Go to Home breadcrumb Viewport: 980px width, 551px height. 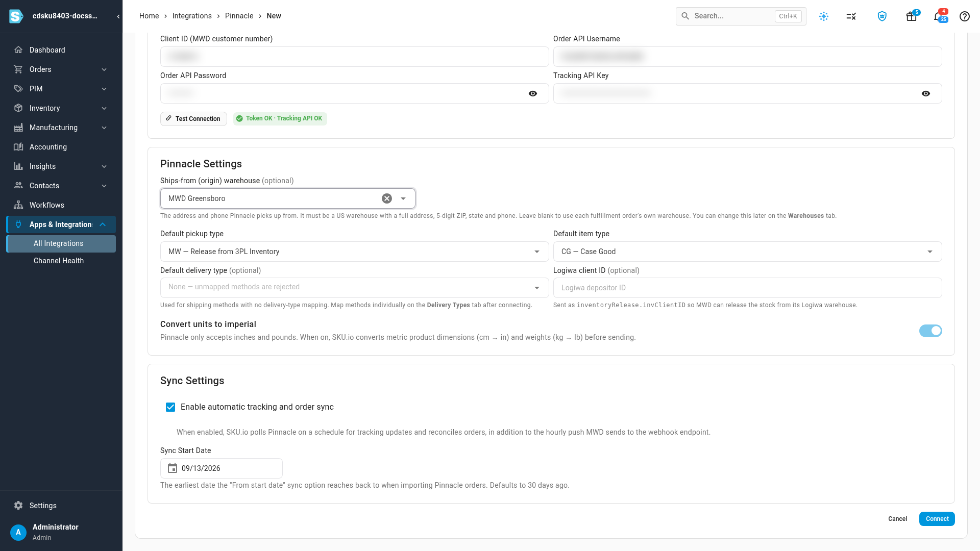(149, 16)
